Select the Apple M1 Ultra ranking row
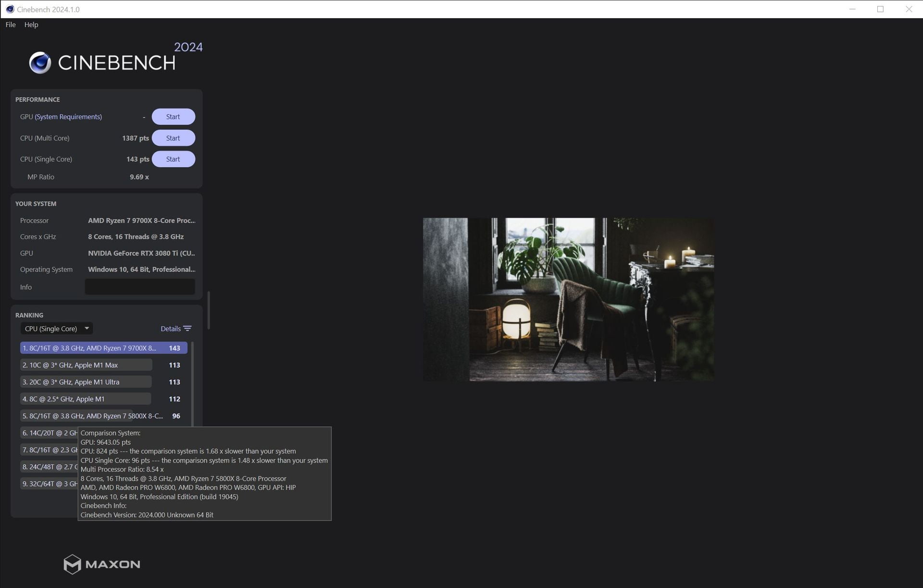 (103, 382)
